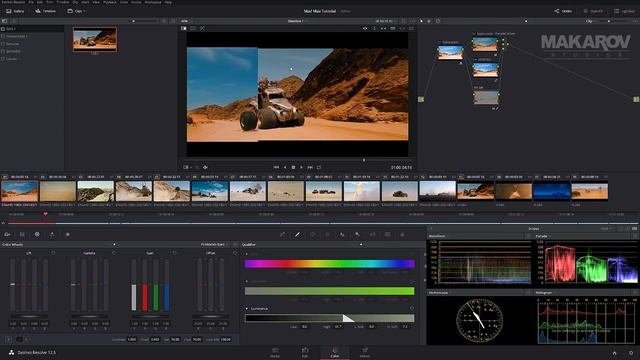
Task: Open the Timeline 1 selector dropdown
Action: 297,21
